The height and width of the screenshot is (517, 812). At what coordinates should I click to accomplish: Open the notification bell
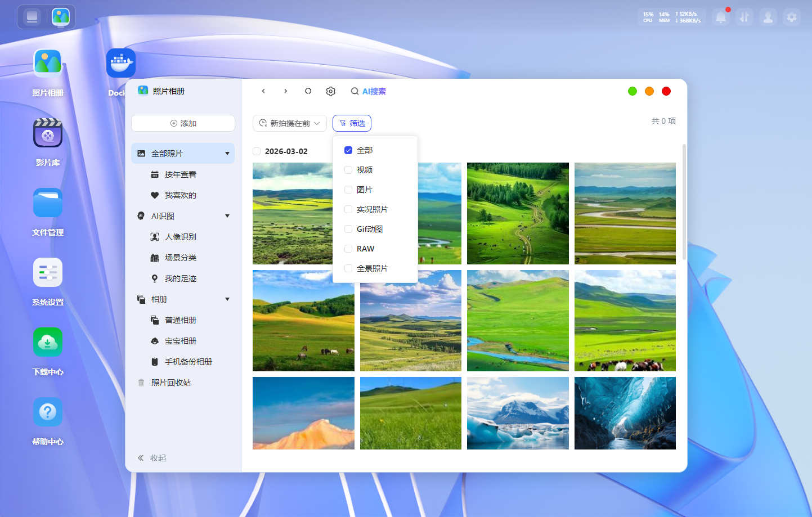coord(721,17)
